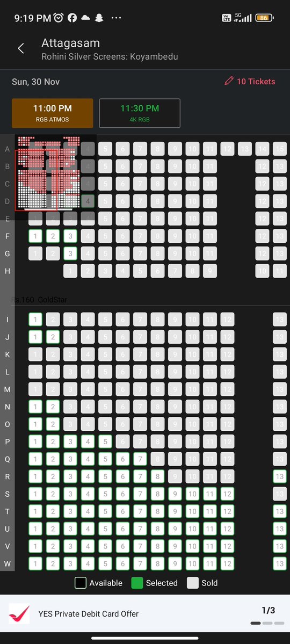Viewport: 290px width, 644px height.
Task: Tap the Attagasam movie title
Action: coord(71,43)
